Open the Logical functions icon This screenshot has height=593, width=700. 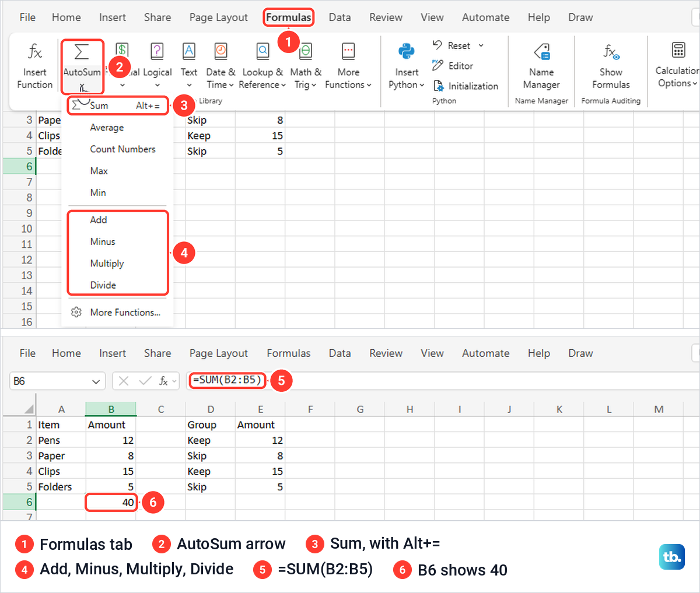pyautogui.click(x=157, y=51)
